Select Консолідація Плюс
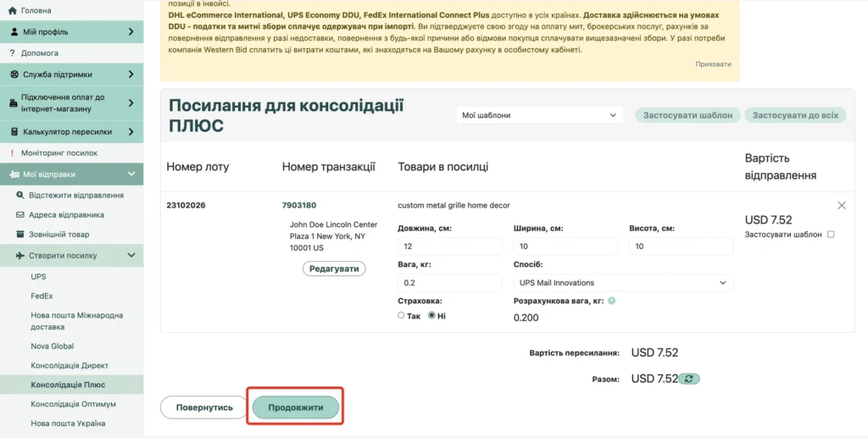Screen dimensions: 868x438 [68, 385]
